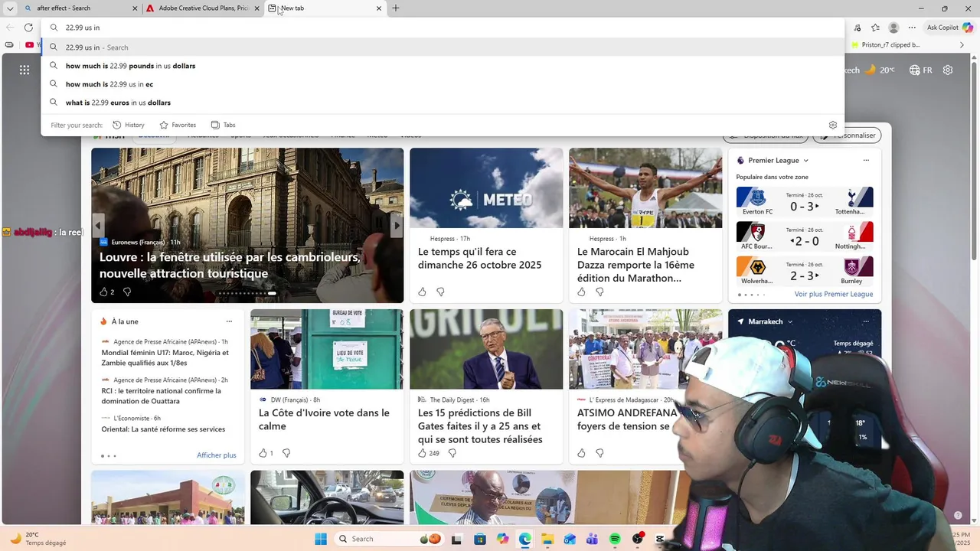Open the AFC Bournemouth vs Nottingham match

805,236
